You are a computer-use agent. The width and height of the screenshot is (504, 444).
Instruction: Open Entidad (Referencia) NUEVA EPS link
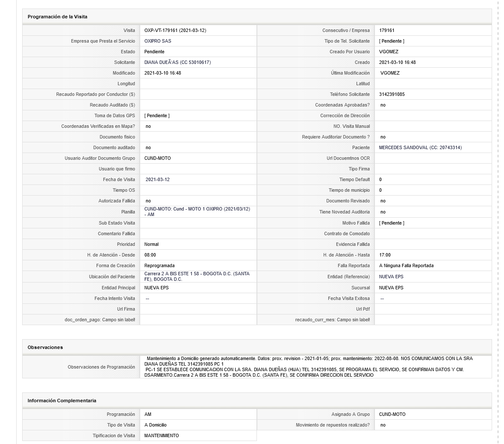(x=391, y=277)
